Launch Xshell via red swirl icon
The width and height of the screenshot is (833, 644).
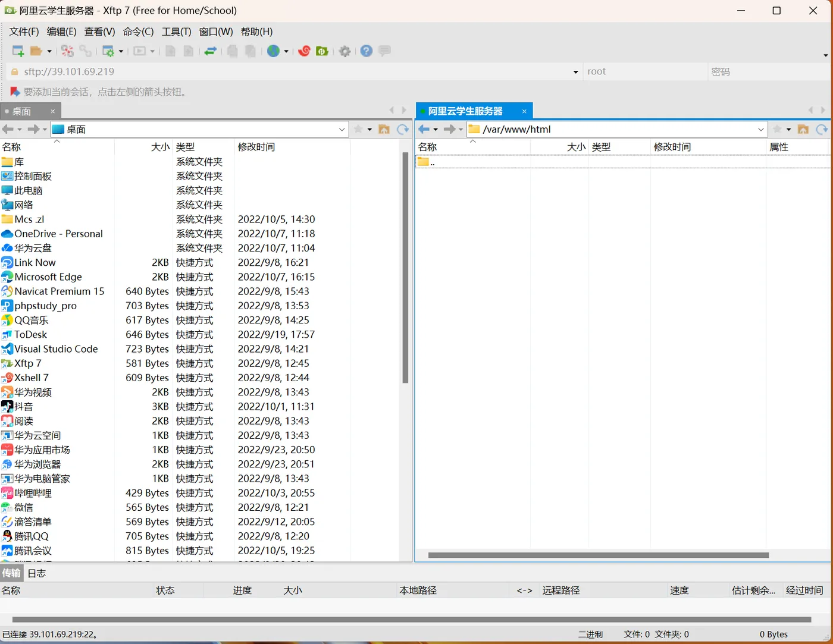point(304,51)
